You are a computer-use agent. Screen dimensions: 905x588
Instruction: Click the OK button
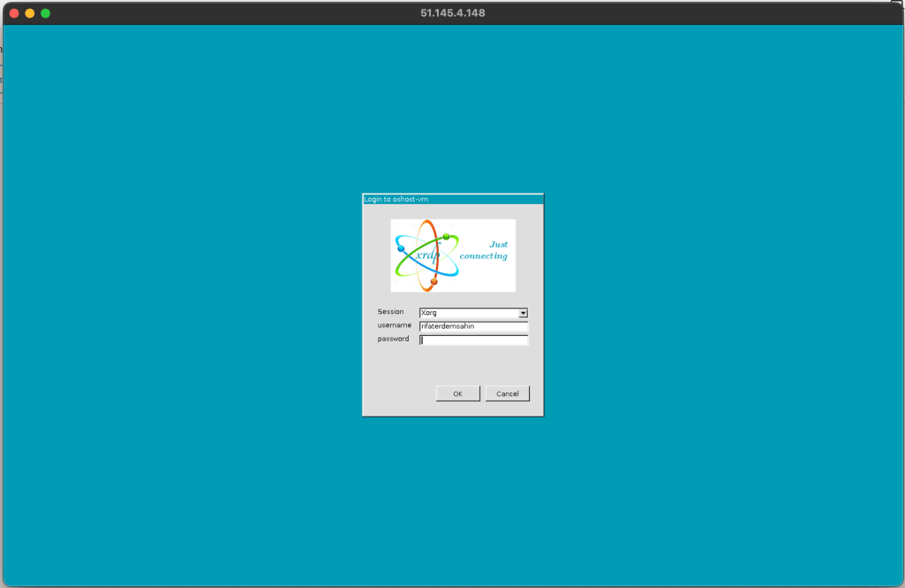[x=457, y=393]
